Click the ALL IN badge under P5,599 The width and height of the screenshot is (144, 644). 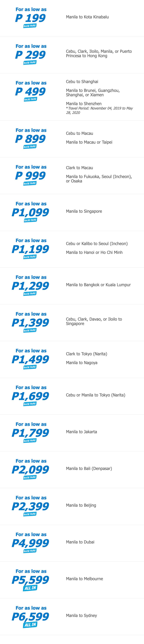30,588
